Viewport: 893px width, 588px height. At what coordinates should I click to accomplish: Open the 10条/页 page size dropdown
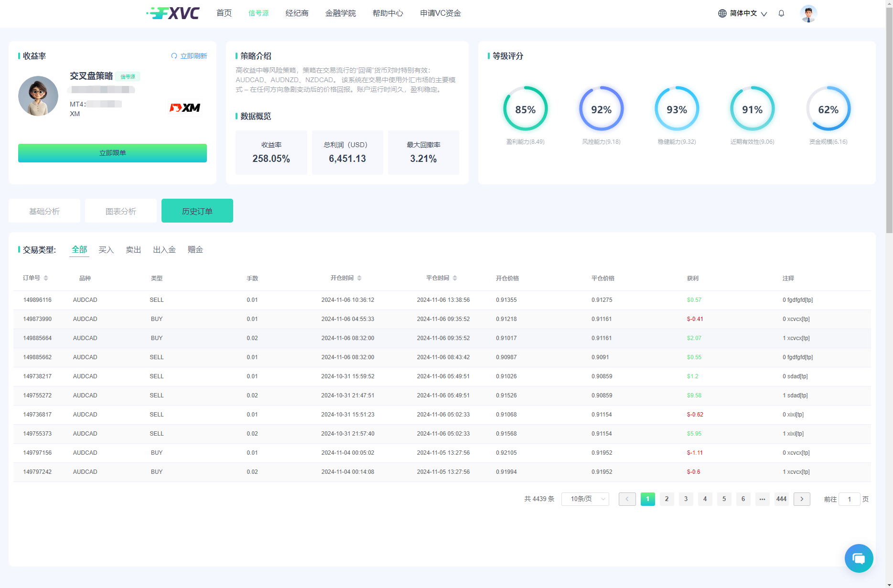click(585, 499)
